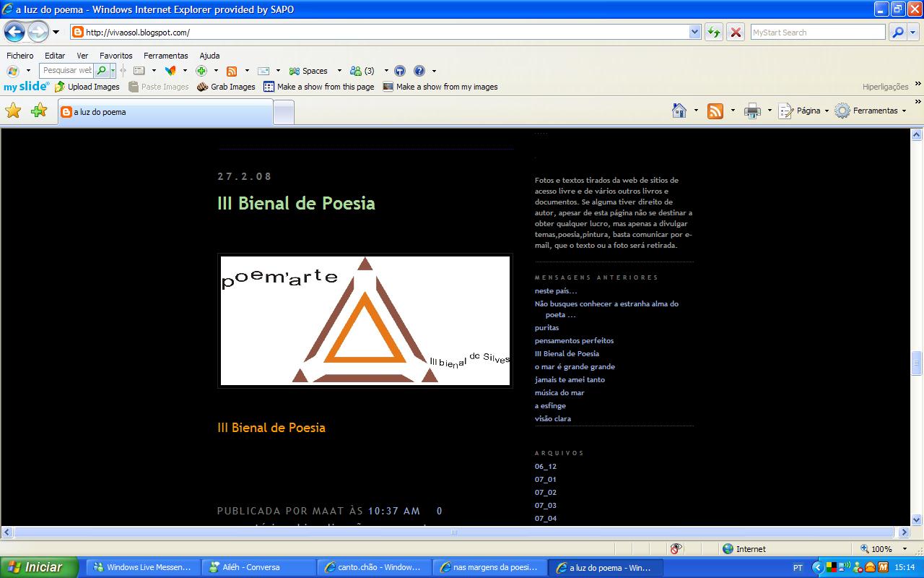Click the Print printer icon
Image resolution: width=924 pixels, height=578 pixels.
(752, 111)
